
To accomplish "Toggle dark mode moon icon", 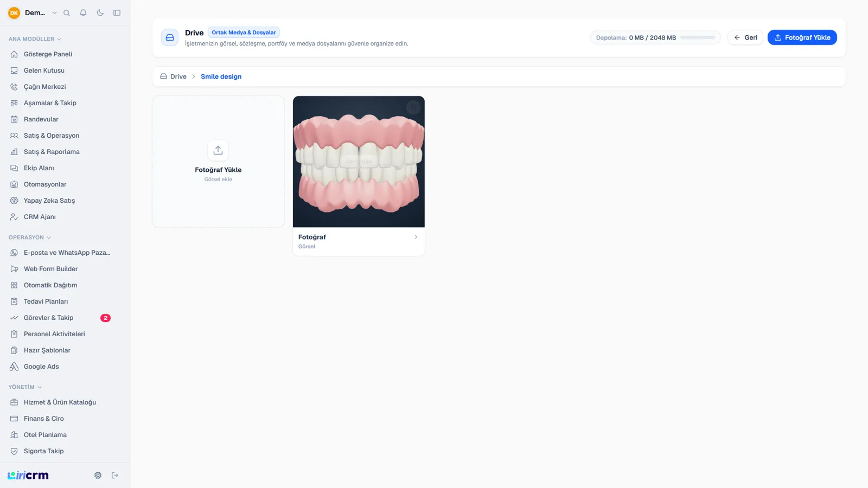I will [x=100, y=13].
